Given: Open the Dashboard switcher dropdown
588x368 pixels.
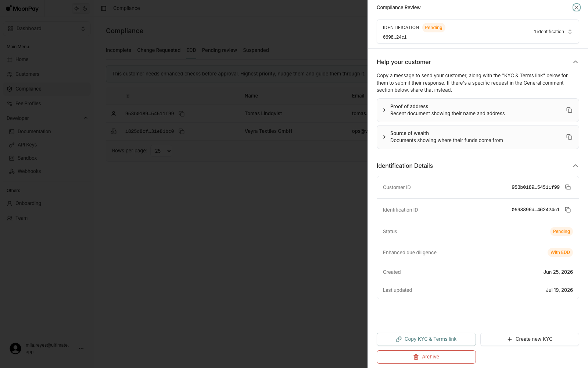Looking at the screenshot, I should click(47, 29).
